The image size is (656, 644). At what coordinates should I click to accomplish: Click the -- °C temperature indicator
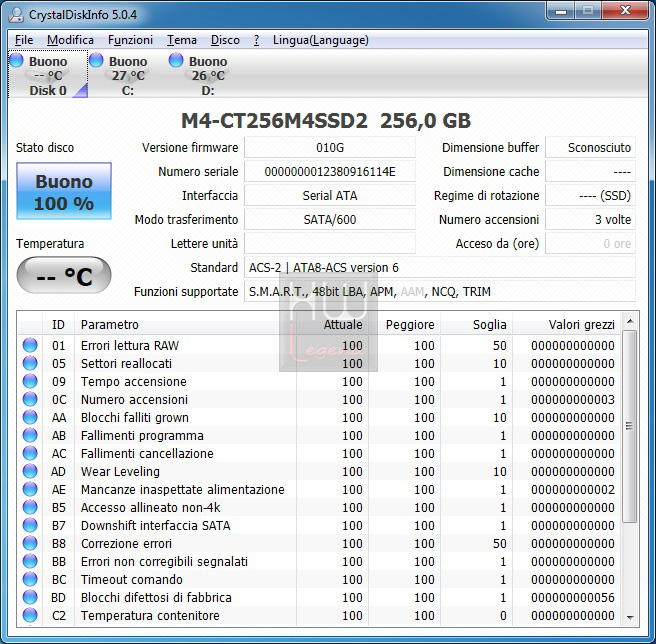[x=64, y=275]
